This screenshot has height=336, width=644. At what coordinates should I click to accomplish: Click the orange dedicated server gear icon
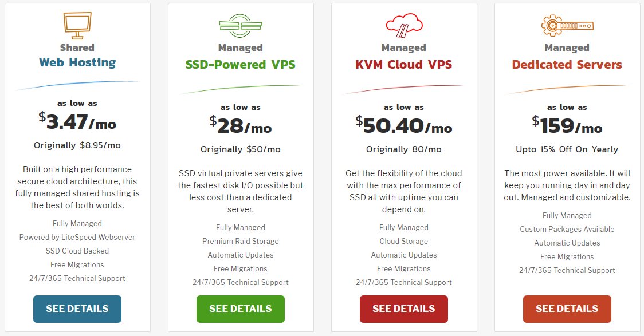(567, 25)
